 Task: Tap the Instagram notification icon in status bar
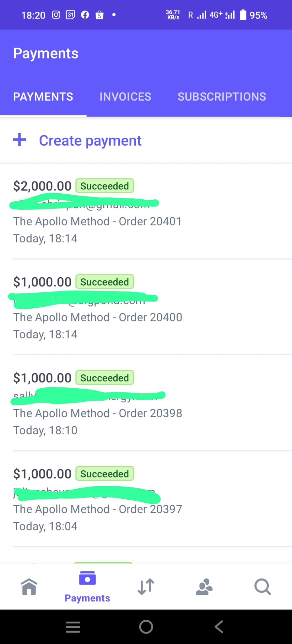56,15
